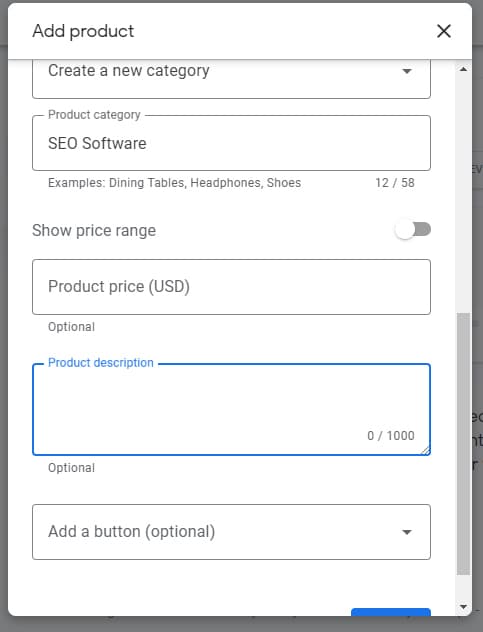This screenshot has width=483, height=632.
Task: Click the scrollbar down arrow
Action: (463, 607)
